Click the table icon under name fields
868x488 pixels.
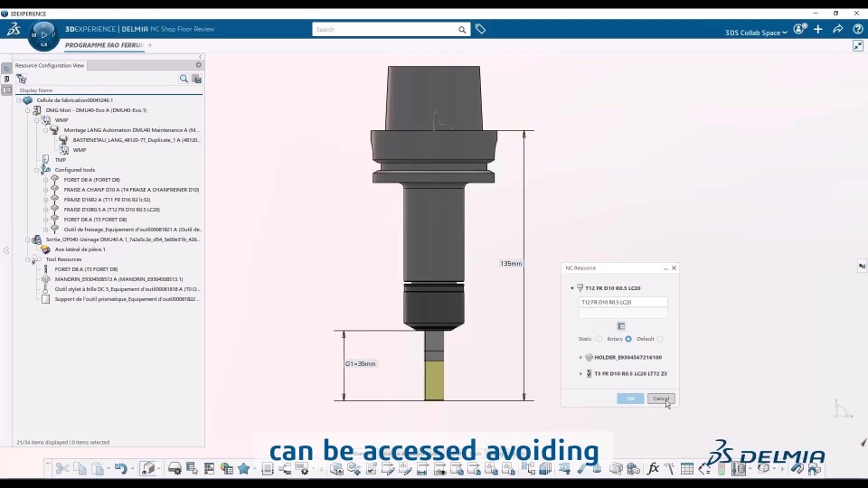click(x=621, y=326)
